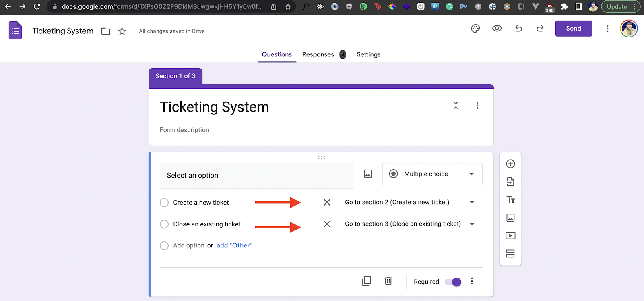Click the add "Other" link
Image resolution: width=644 pixels, height=301 pixels.
point(234,245)
